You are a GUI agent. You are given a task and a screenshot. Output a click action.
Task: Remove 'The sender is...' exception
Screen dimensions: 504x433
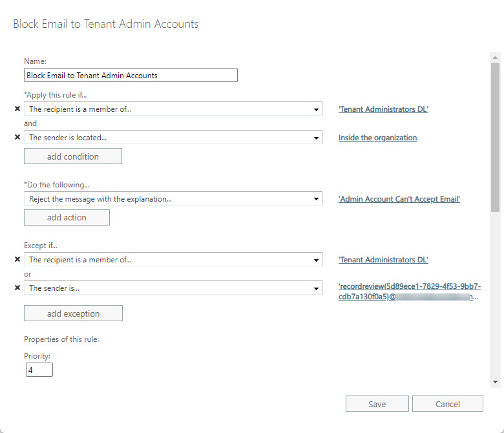(17, 288)
